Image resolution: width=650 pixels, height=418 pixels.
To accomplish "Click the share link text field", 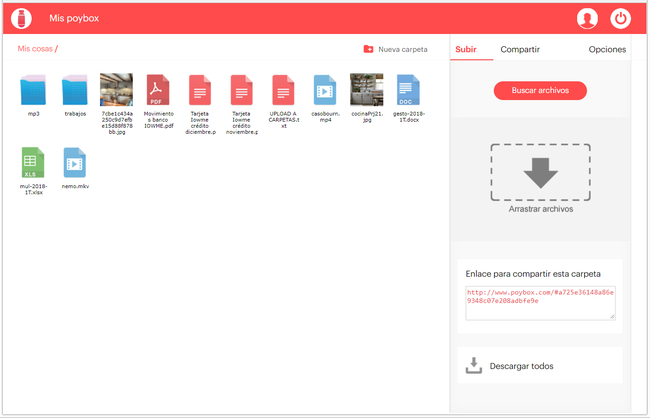I will click(540, 303).
